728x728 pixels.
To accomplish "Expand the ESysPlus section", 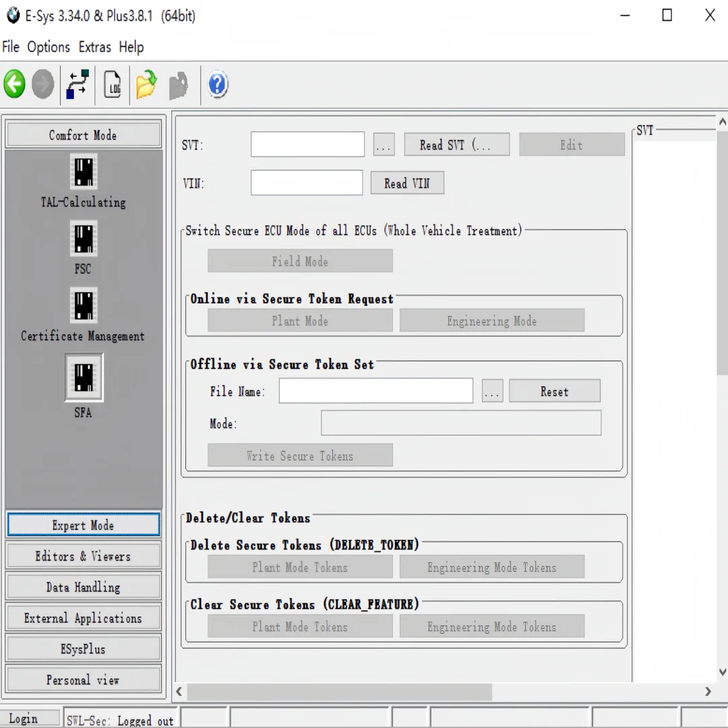I will [84, 648].
